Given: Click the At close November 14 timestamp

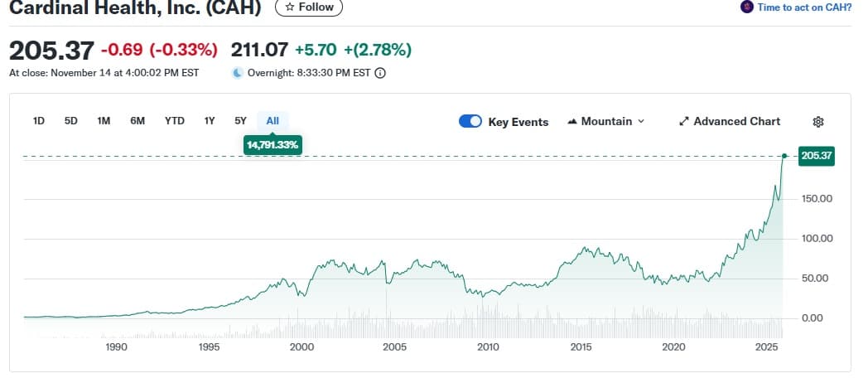Looking at the screenshot, I should [x=104, y=73].
